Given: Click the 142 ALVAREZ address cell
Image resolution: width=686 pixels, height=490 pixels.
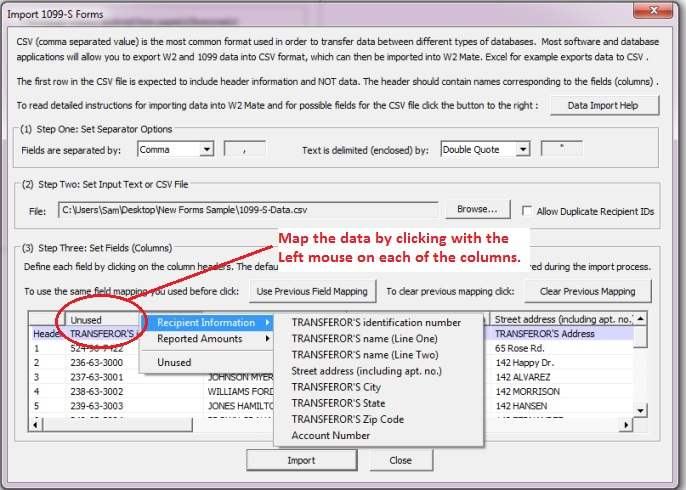Looking at the screenshot, I should click(562, 377).
